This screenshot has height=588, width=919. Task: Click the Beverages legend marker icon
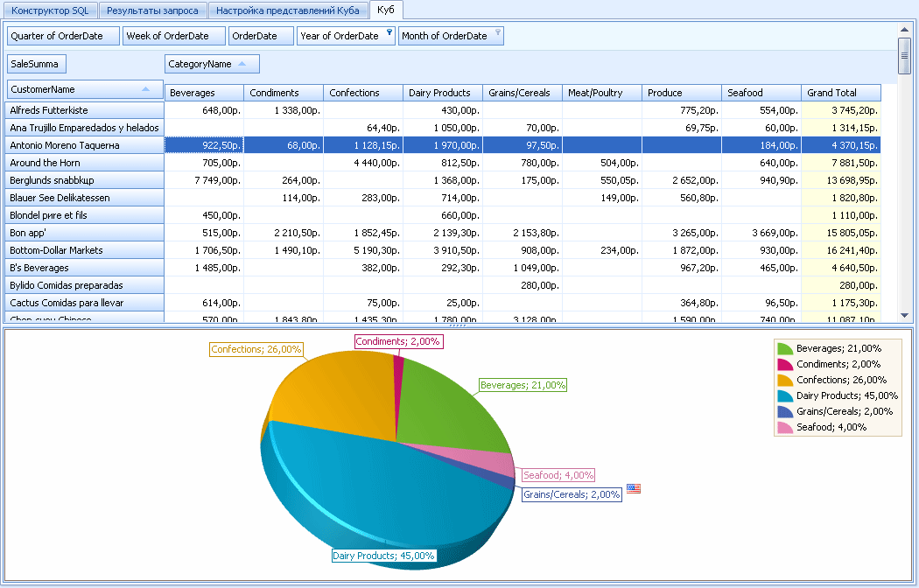tap(784, 348)
